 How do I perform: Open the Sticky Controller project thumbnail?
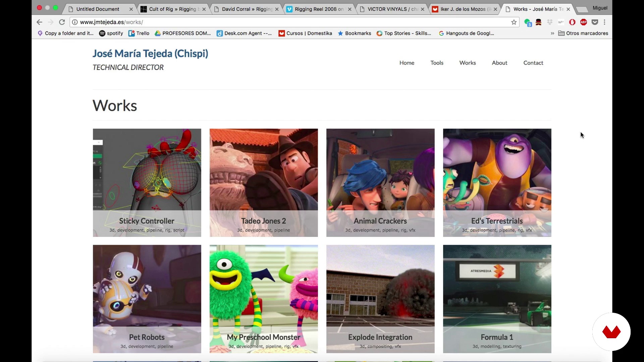pos(147,183)
